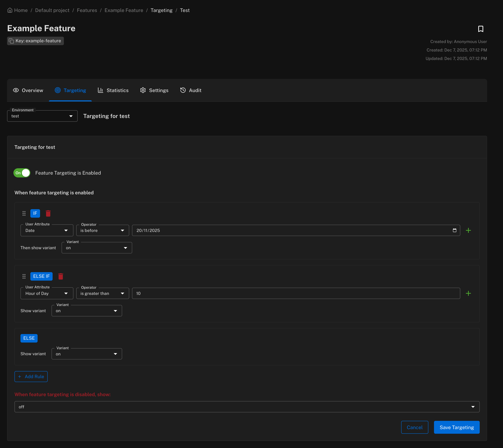
Task: Click the Home icon in the breadcrumb
Action: point(10,10)
